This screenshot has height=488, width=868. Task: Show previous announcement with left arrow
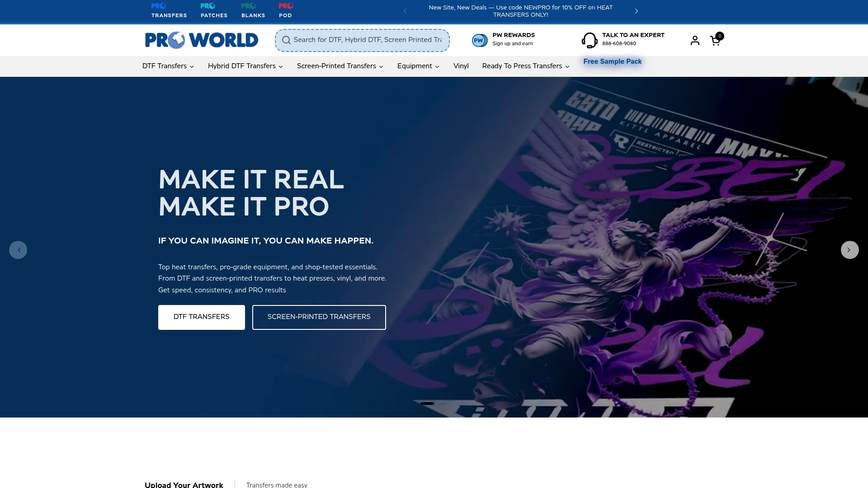(405, 11)
